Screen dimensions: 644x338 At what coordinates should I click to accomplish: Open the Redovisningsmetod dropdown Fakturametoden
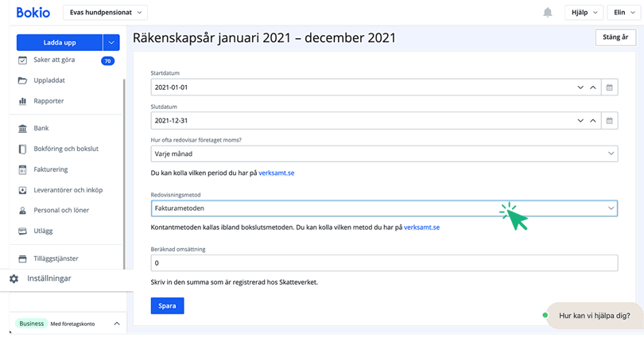[383, 208]
